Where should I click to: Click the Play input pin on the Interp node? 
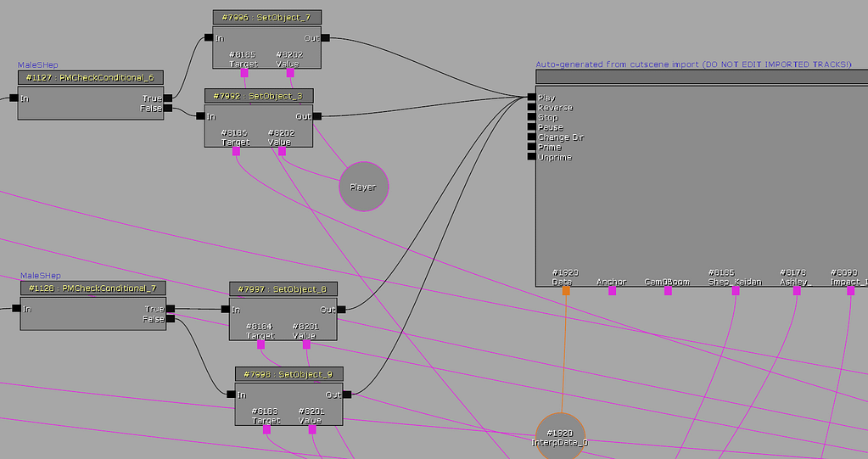pyautogui.click(x=531, y=98)
